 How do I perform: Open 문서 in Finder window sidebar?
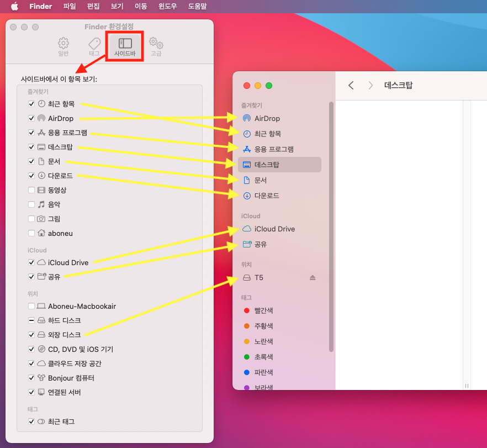pyautogui.click(x=279, y=180)
